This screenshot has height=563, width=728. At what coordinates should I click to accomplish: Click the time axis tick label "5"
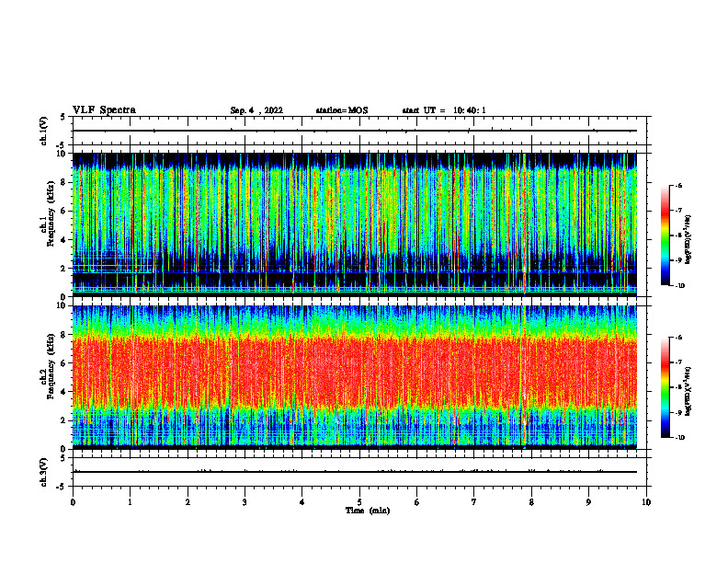click(359, 502)
